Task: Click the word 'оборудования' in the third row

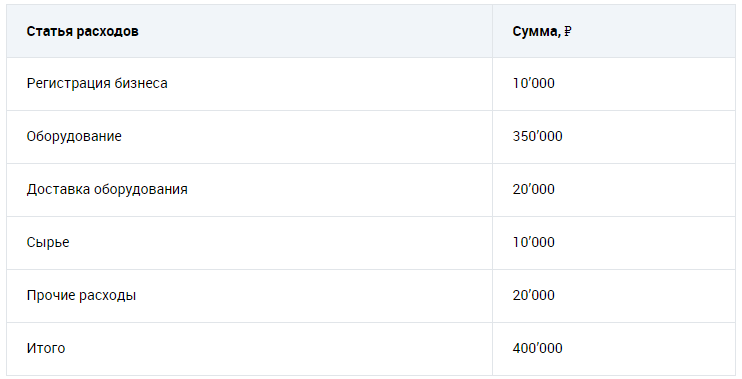Action: 141,190
